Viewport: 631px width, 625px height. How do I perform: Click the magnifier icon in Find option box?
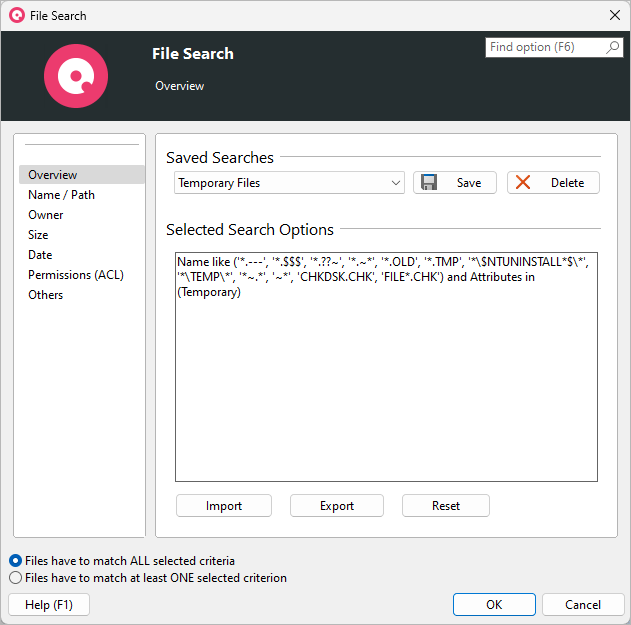(x=613, y=47)
